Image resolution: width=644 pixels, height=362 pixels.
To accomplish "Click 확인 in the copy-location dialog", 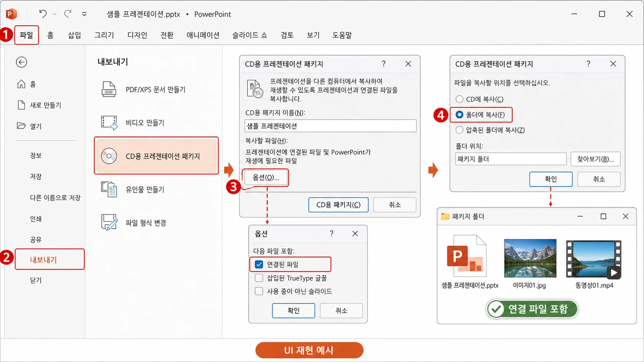I will pyautogui.click(x=551, y=179).
